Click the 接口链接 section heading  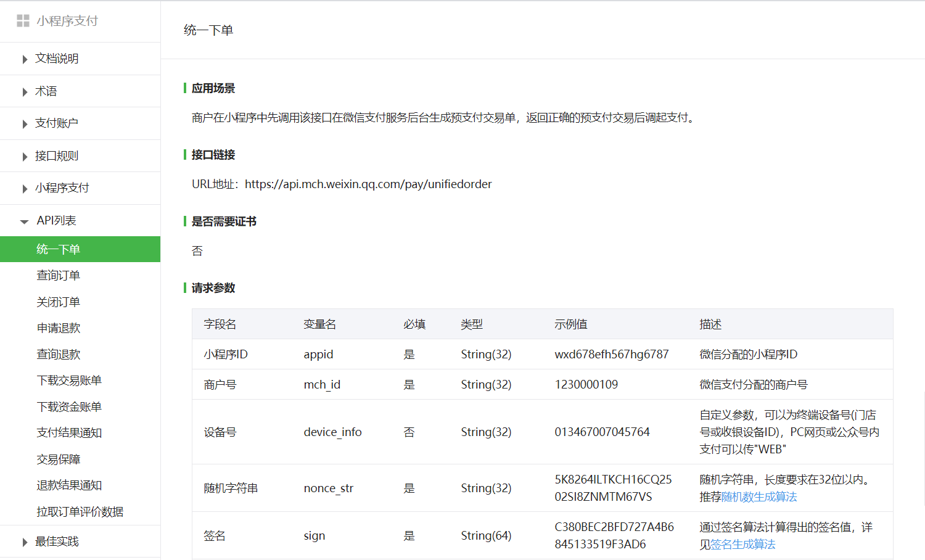click(x=213, y=155)
